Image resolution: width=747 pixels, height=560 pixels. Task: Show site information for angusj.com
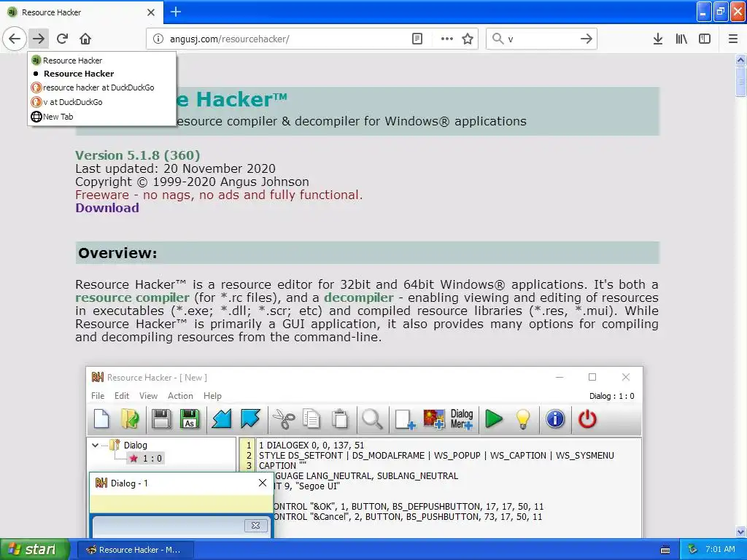[158, 39]
